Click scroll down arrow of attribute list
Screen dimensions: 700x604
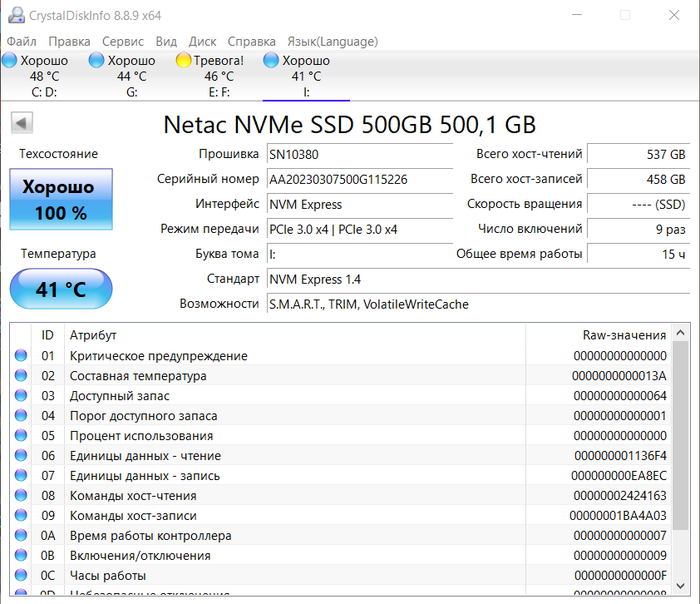pyautogui.click(x=680, y=586)
